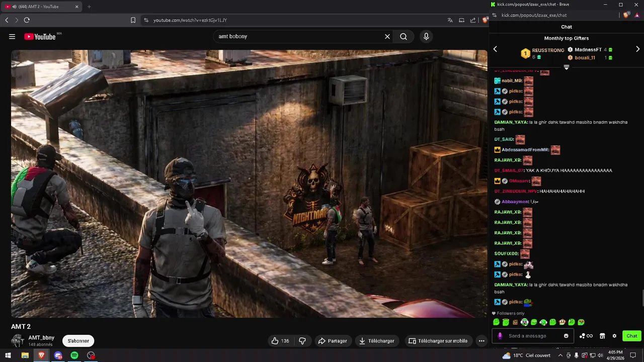Image resolution: width=644 pixels, height=362 pixels.
Task: Open chat settings gear
Action: point(614,336)
